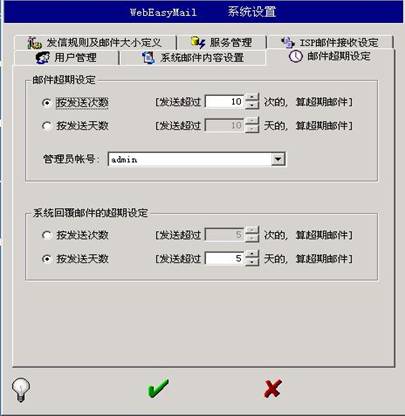This screenshot has width=405, height=416.
Task: Click the 用户管理 tab's user icon
Action: [x=43, y=58]
